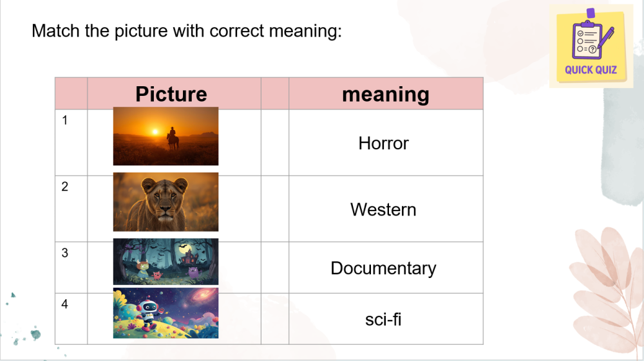Click the empty answer cell beside Horror
Screen dimensions: 644x361
(275, 142)
